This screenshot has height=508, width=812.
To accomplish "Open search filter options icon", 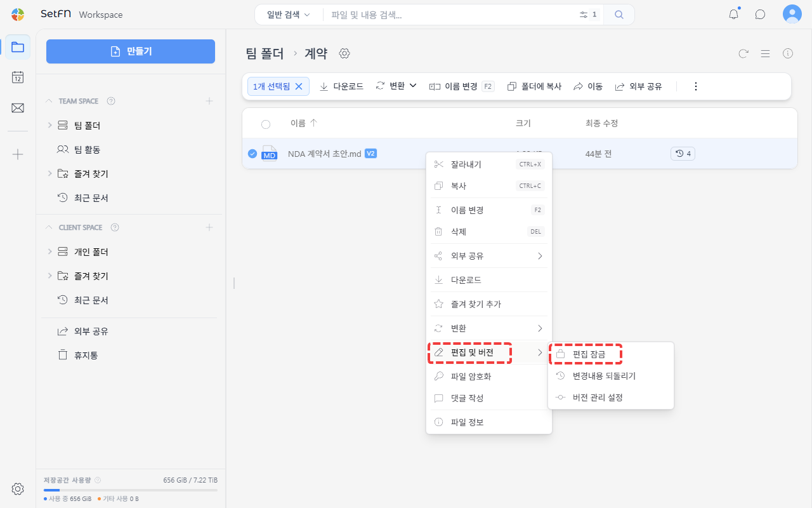I will click(x=584, y=15).
